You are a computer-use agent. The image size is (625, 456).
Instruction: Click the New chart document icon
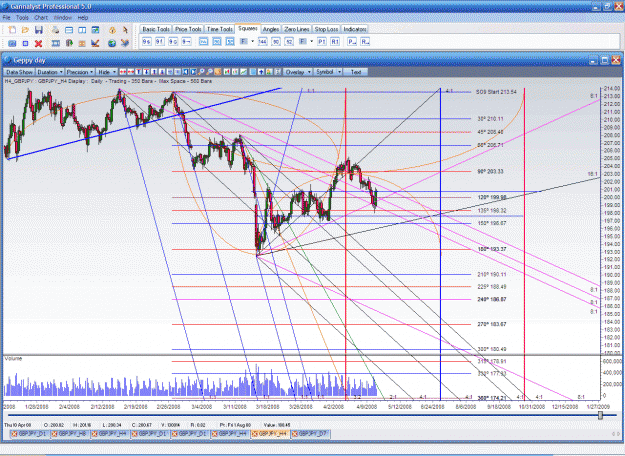tap(12, 30)
